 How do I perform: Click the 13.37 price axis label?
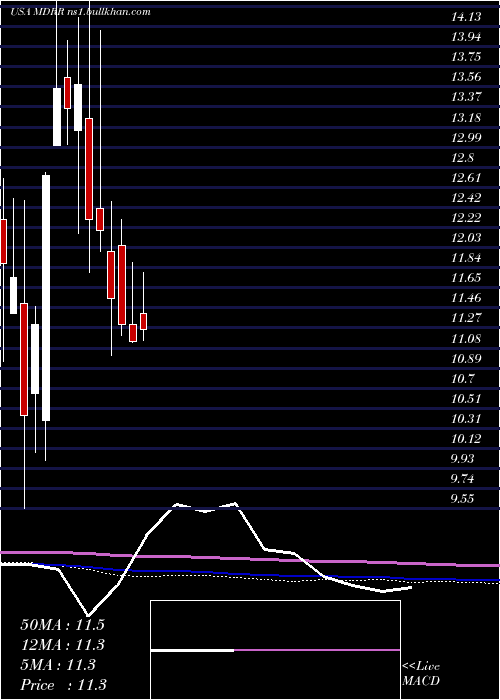[x=466, y=97]
